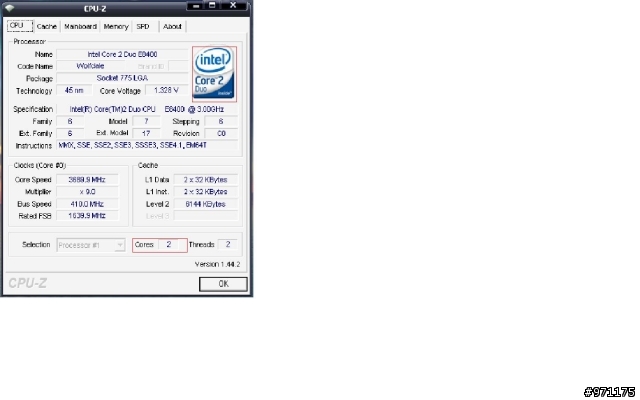This screenshot has width=640, height=400.
Task: Click the Ext. Model value '17'
Action: (146, 133)
